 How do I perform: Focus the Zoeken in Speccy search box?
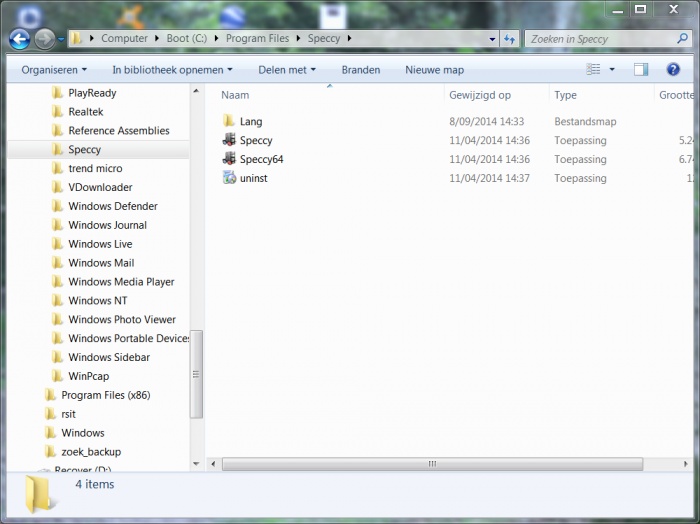(x=607, y=39)
